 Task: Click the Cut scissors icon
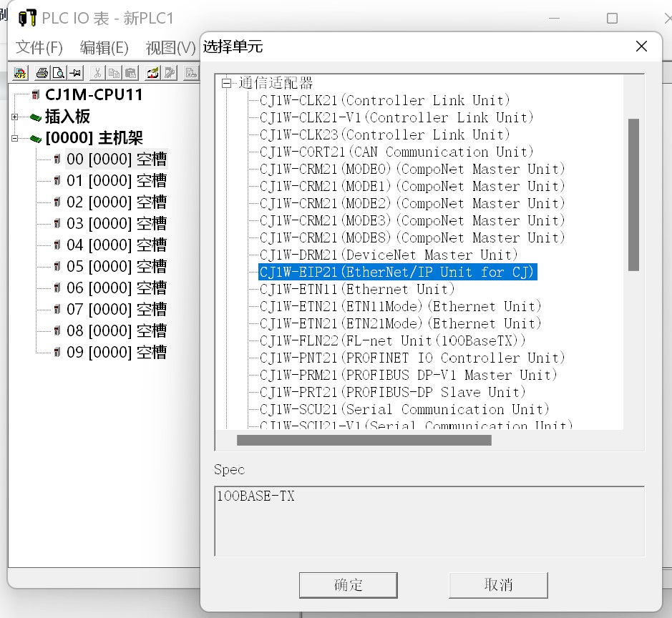97,73
